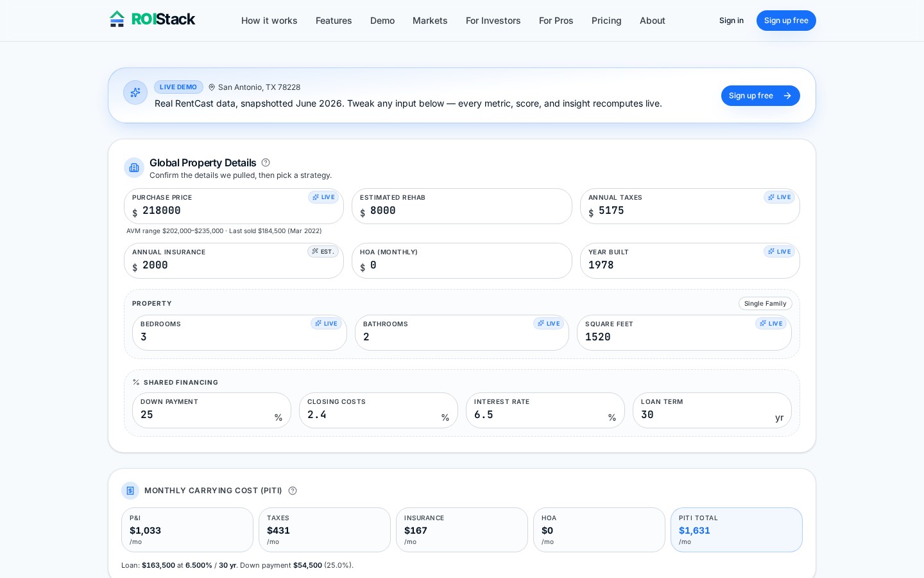Click the percent icon beside Shared Financing
Image resolution: width=924 pixels, height=578 pixels.
[x=136, y=382]
